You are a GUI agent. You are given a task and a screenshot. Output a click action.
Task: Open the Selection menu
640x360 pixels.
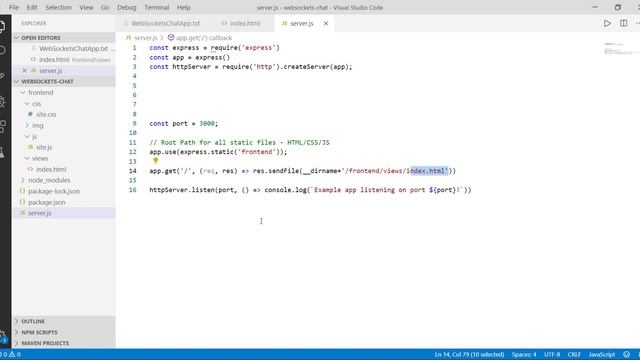[58, 7]
